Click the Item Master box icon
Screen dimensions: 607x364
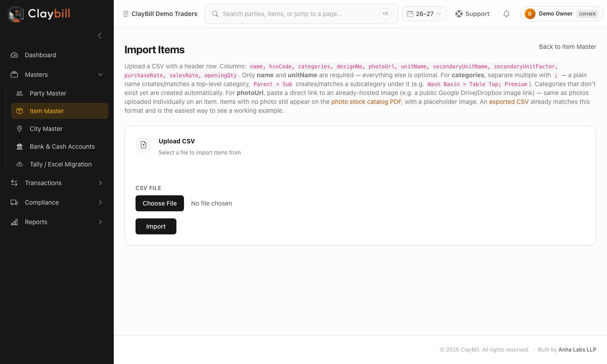[x=20, y=111]
